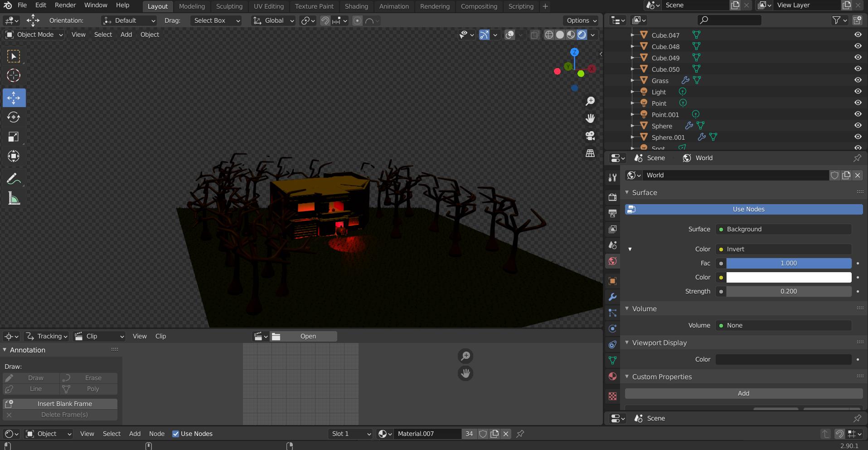This screenshot has width=868, height=450.
Task: Click the clip editor pan hand icon
Action: pyautogui.click(x=466, y=373)
